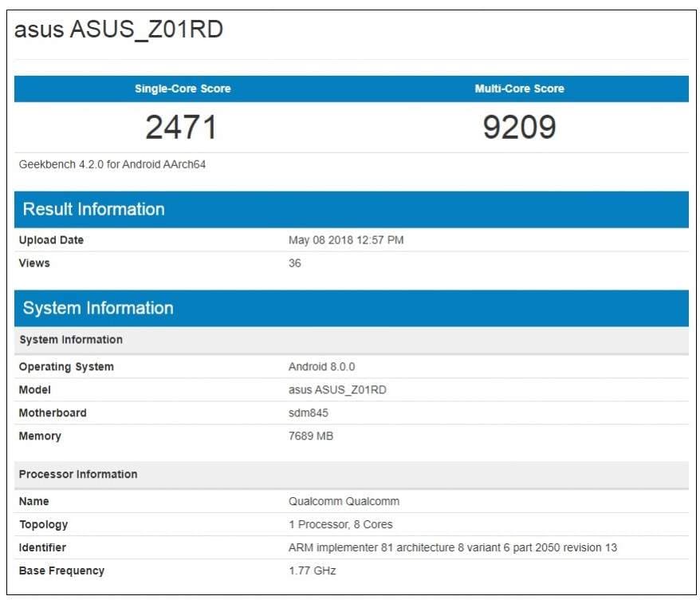Select the Model label

pos(34,390)
